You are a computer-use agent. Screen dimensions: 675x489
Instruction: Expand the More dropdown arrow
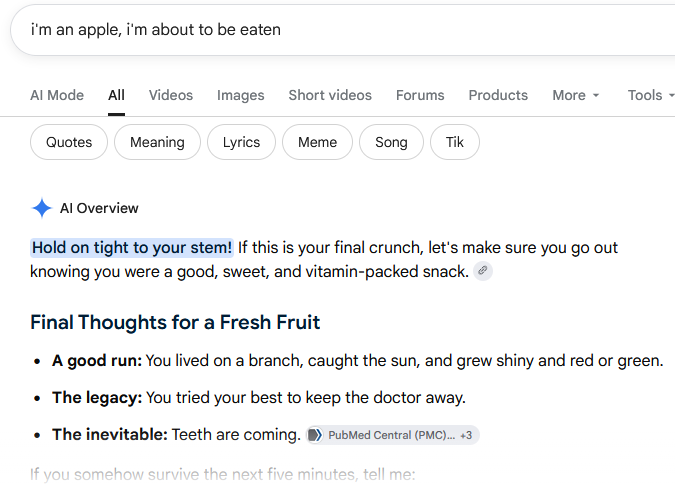pos(596,96)
